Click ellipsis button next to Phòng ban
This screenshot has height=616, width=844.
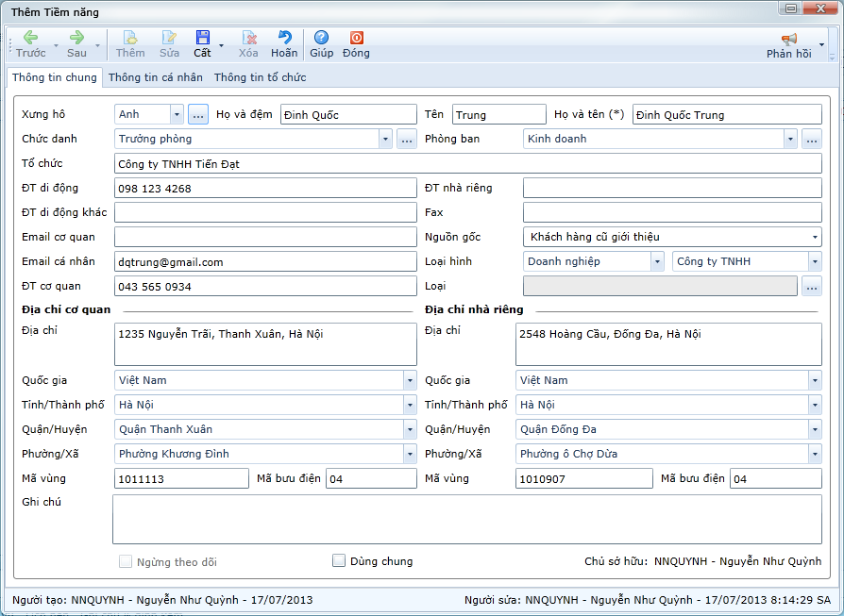tap(812, 139)
